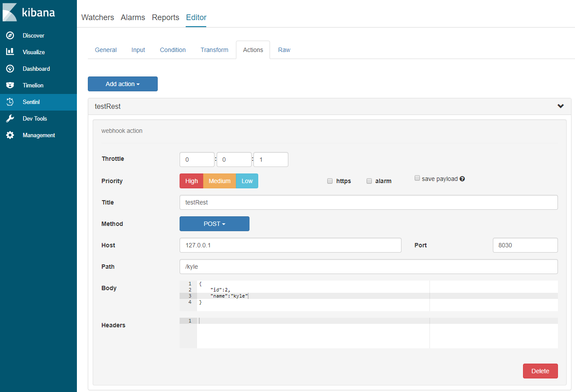Click webhook action label
Screen dimensions: 575x392
coord(122,131)
